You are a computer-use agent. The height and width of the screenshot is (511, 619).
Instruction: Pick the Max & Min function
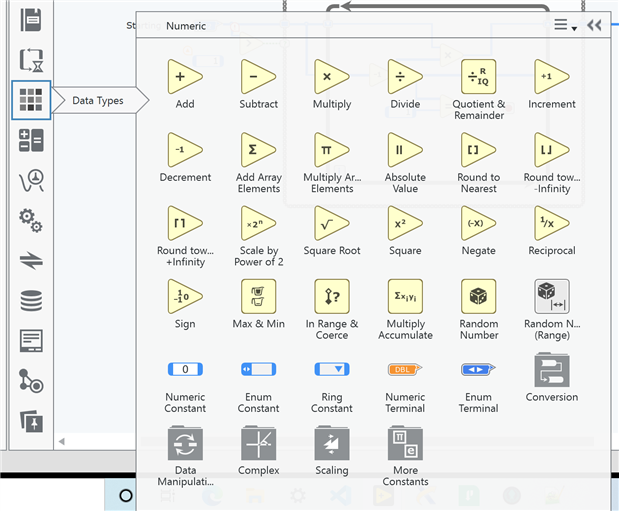pyautogui.click(x=258, y=297)
